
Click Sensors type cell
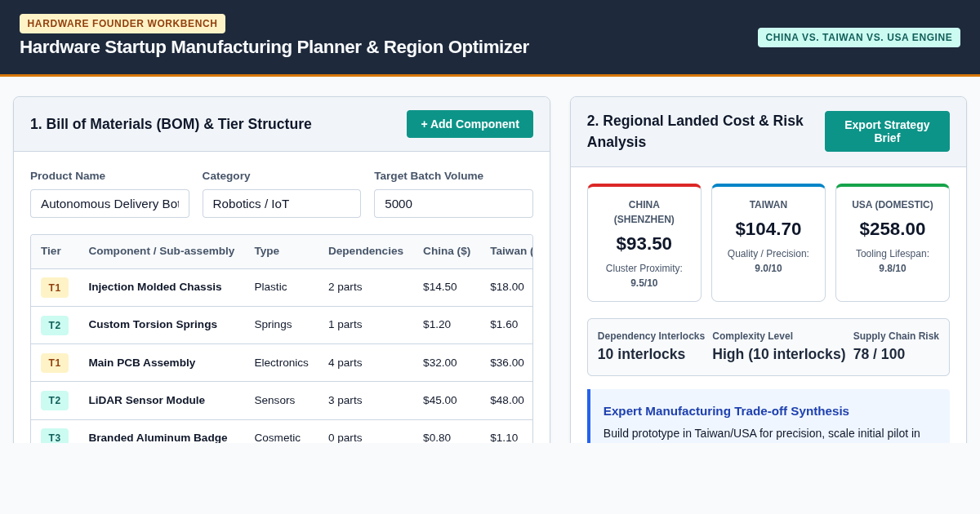(x=274, y=401)
